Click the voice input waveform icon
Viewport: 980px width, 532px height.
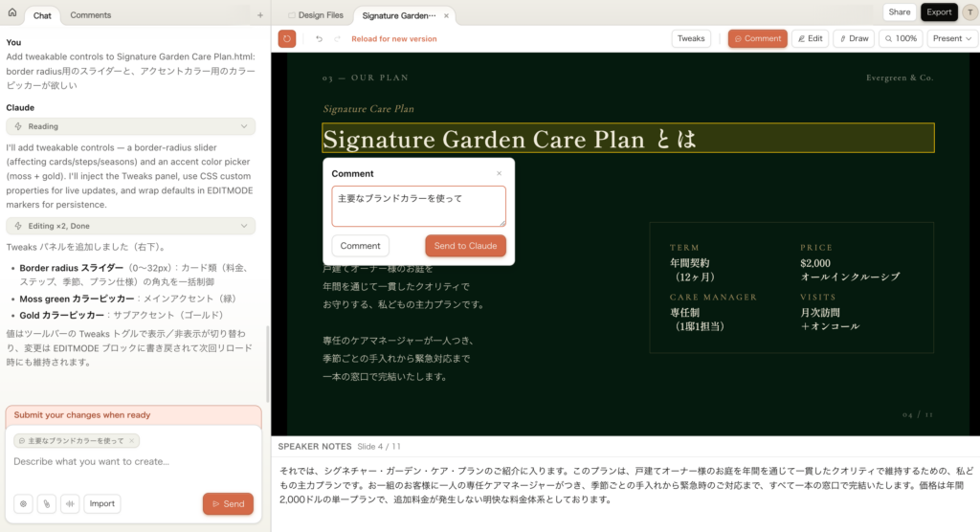tap(70, 503)
